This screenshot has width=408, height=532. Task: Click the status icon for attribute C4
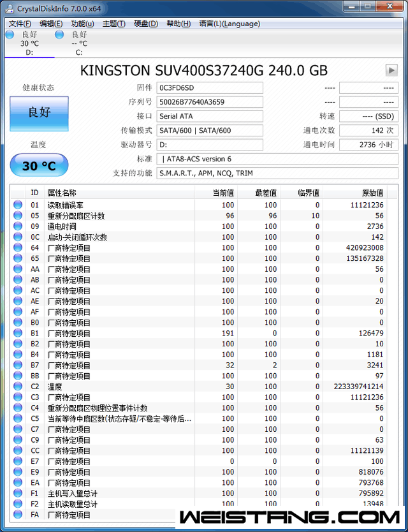(18, 408)
